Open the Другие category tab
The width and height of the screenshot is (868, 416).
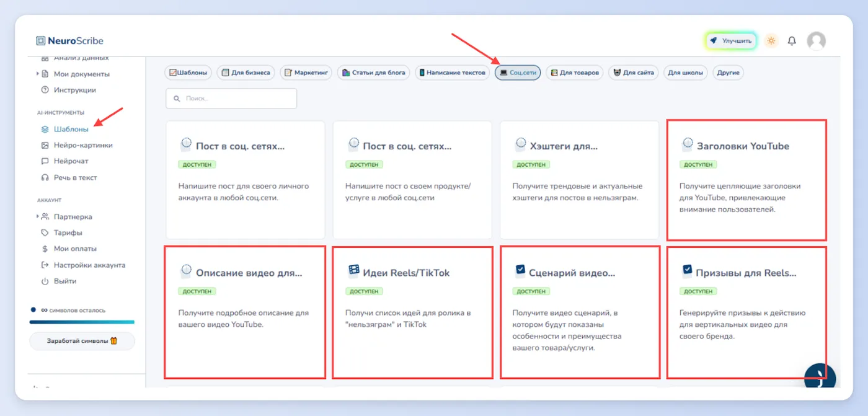(x=728, y=73)
